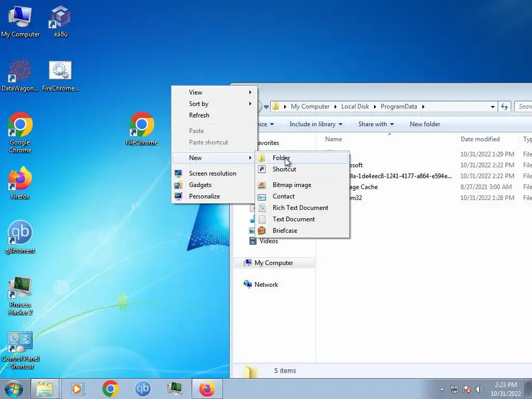Click Local Disk in the address breadcrumb
Viewport: 532px width, 399px height.
pos(355,107)
